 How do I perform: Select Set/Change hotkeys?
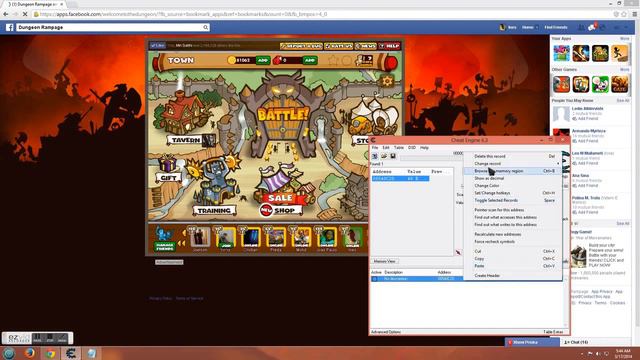click(512, 193)
